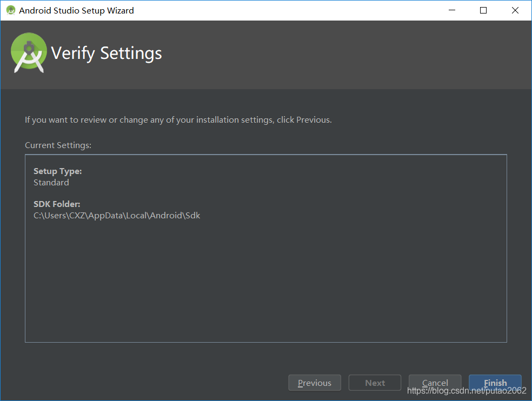The width and height of the screenshot is (532, 401).
Task: Click the 'Android Studio Setup Wizard' window title
Action: (x=76, y=10)
